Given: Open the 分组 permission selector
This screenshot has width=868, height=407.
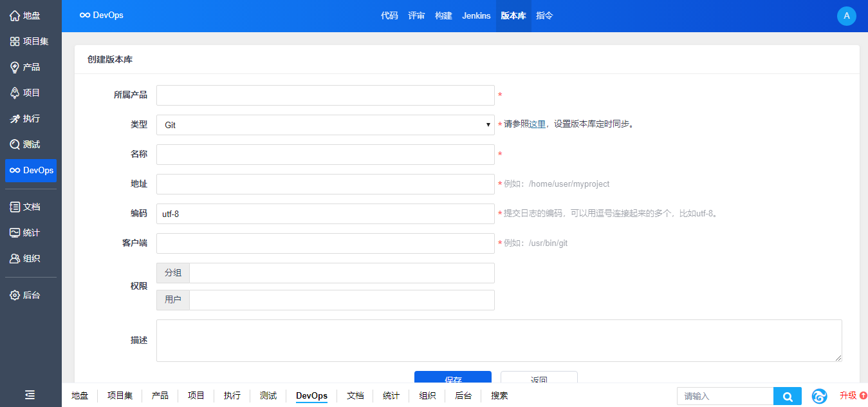Looking at the screenshot, I should pyautogui.click(x=342, y=273).
